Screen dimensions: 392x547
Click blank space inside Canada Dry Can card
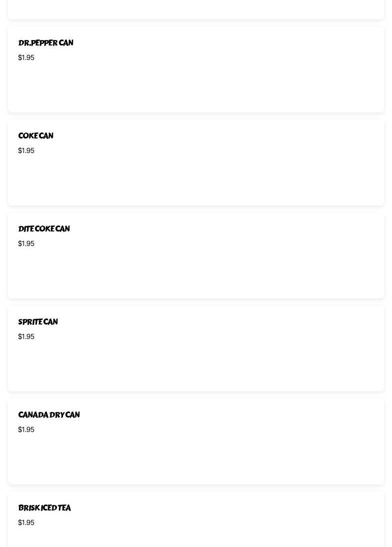200,456
